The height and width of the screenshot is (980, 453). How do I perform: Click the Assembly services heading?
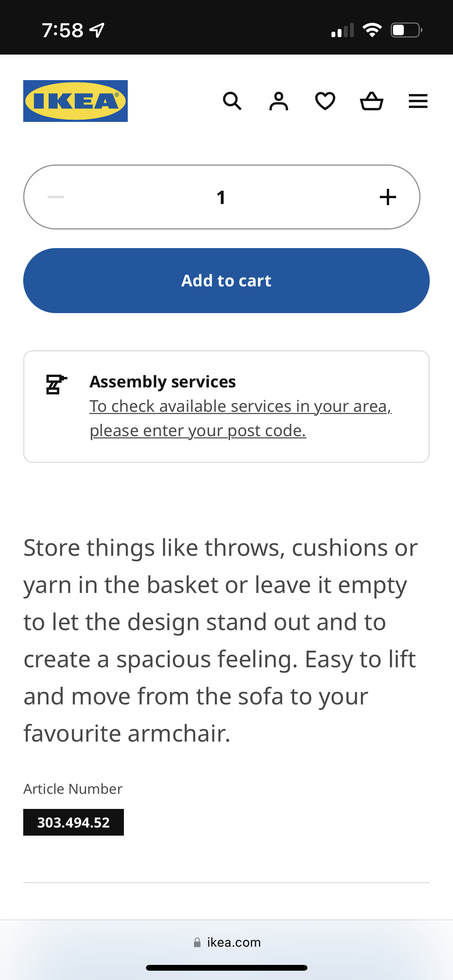coord(163,382)
